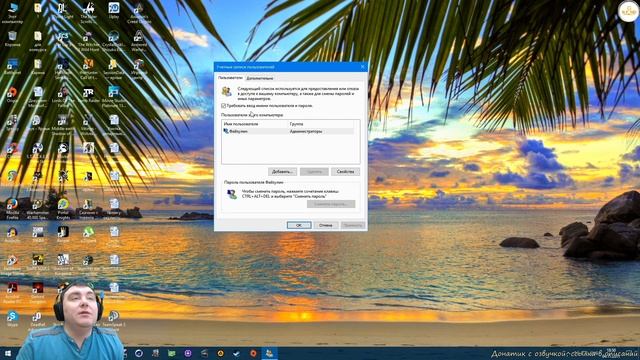Image resolution: width=640 pixels, height=360 pixels.
Task: Open the circle ring icon on the taskbar
Action: tap(139, 353)
